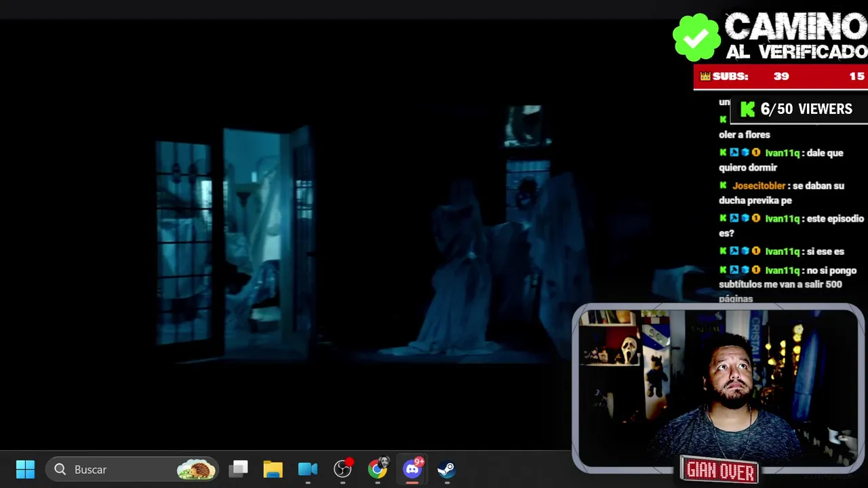Open Steam from the taskbar
Viewport: 868px width, 488px height.
coord(446,469)
